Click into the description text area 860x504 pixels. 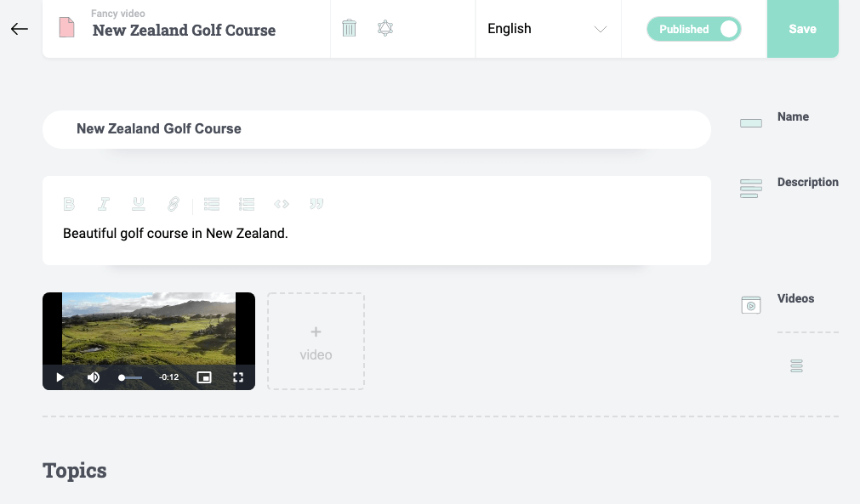pos(377,234)
